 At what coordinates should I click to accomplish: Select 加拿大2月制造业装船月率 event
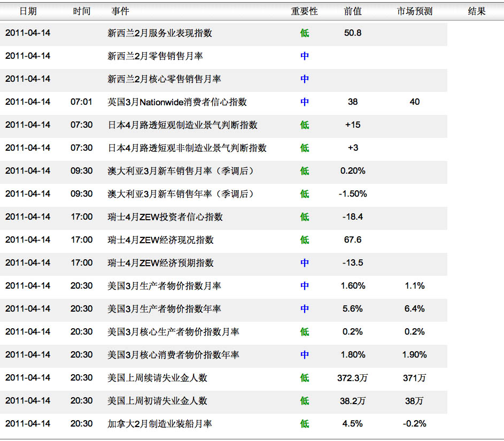click(x=160, y=424)
